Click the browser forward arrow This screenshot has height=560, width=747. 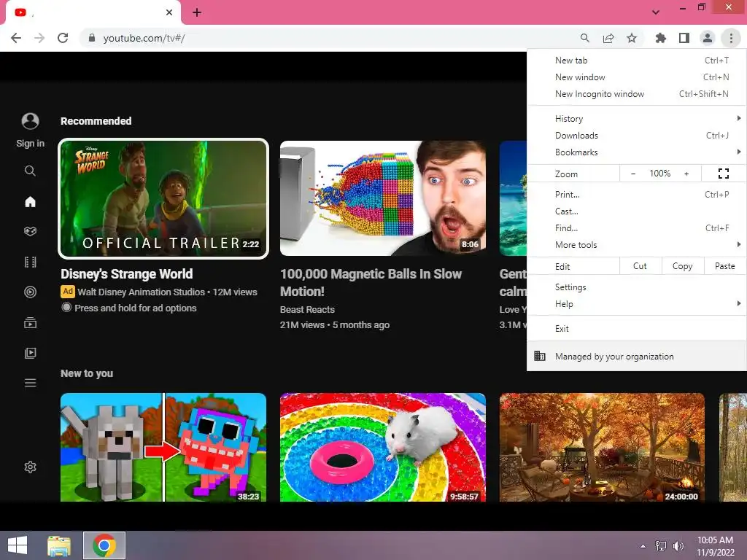tap(39, 38)
